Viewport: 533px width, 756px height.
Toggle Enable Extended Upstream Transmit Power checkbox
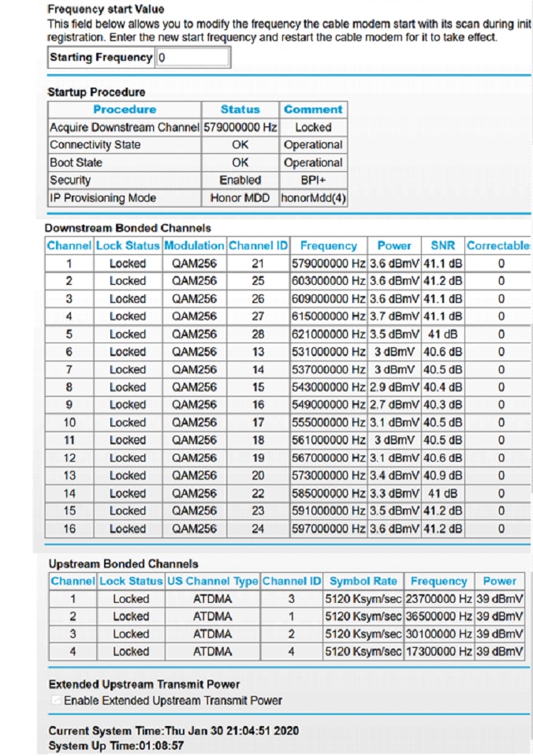click(56, 701)
